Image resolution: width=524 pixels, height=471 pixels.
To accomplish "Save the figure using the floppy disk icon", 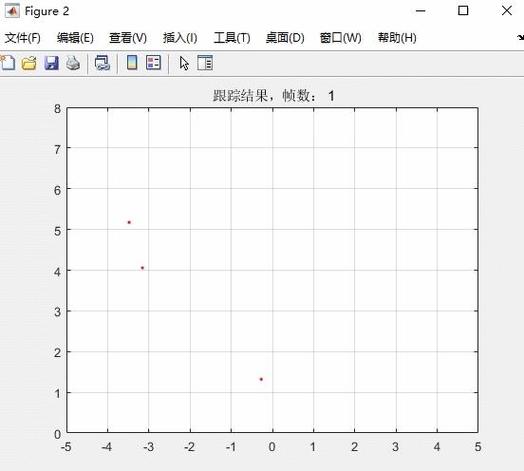I will [x=51, y=63].
